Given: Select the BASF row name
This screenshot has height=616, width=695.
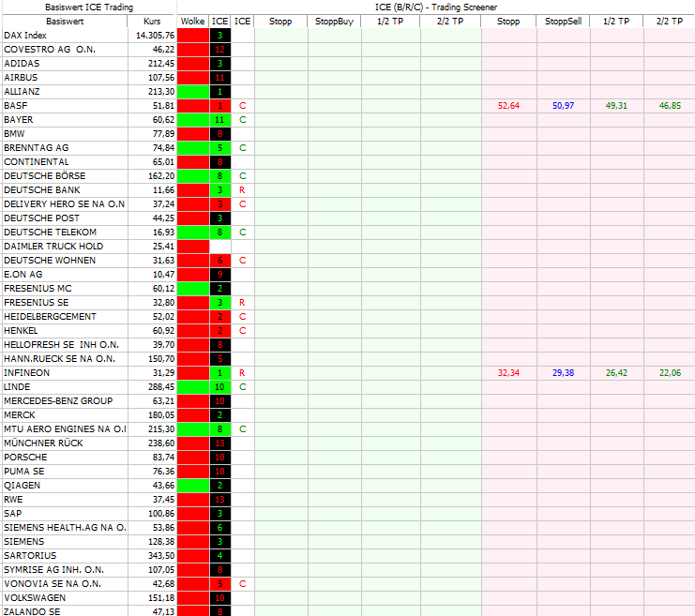Looking at the screenshot, I should pos(16,106).
